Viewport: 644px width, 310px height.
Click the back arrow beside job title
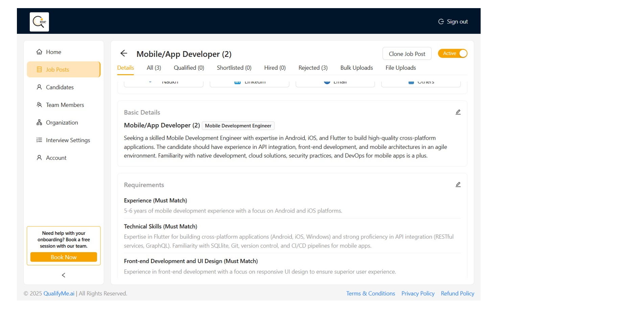[x=124, y=53]
